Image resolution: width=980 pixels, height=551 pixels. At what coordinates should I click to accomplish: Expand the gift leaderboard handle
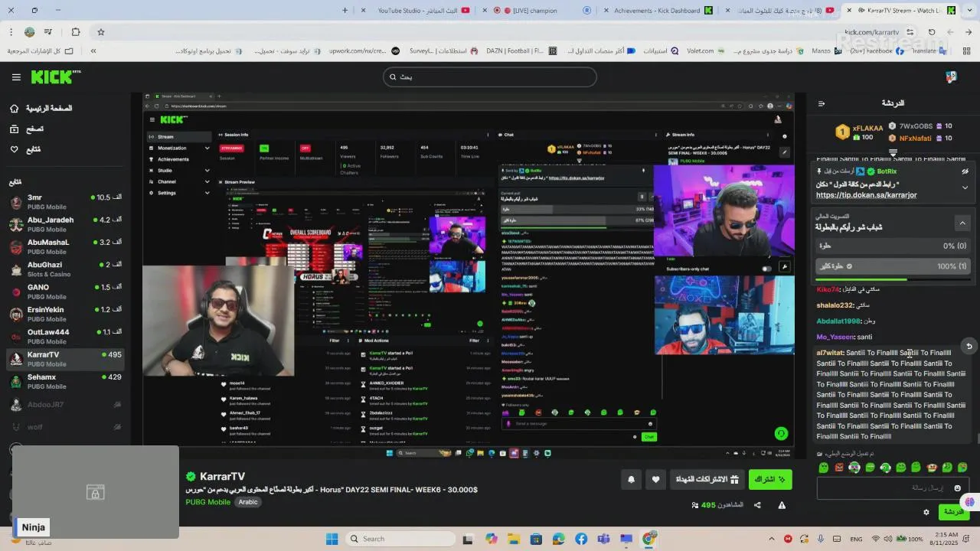tap(893, 153)
